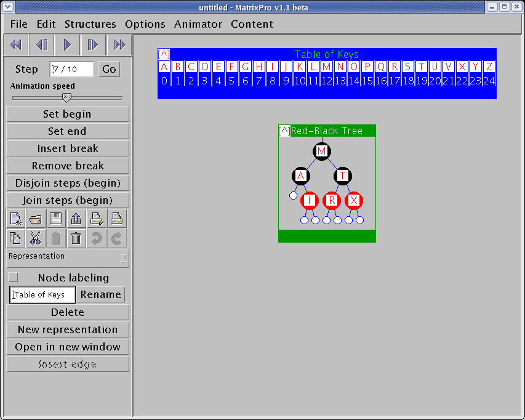Open the File menu
Image resolution: width=525 pixels, height=420 pixels.
click(18, 24)
